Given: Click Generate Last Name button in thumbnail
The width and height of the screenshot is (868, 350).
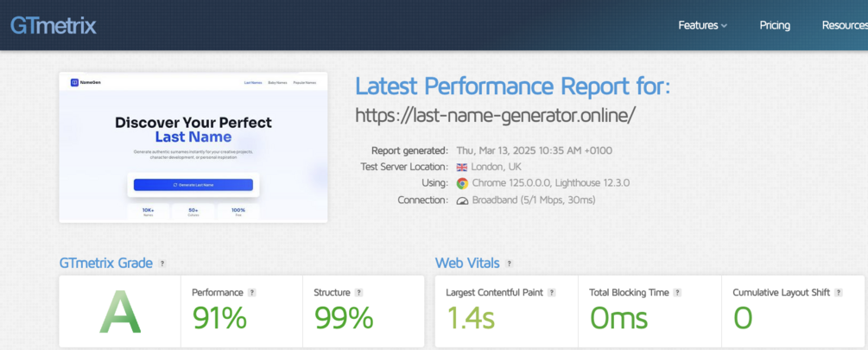Looking at the screenshot, I should point(193,184).
